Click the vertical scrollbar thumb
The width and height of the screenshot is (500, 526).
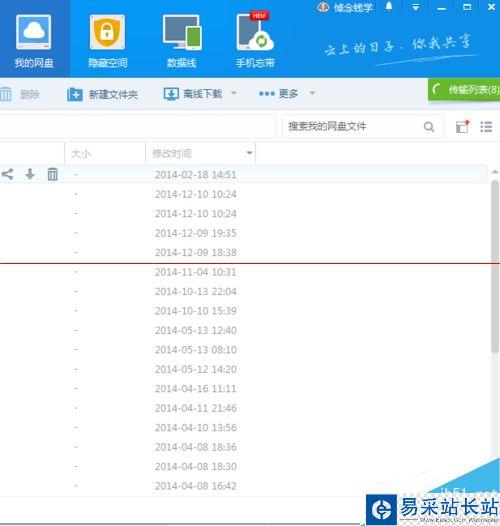click(495, 267)
